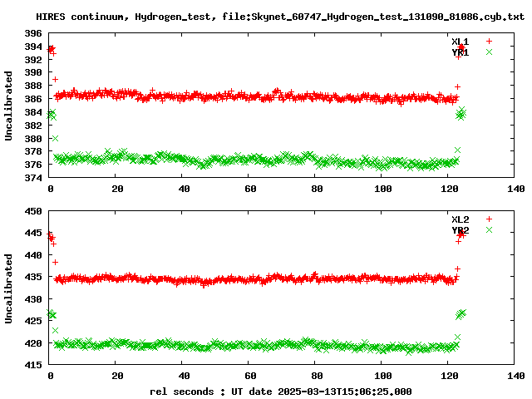
Task: Click the YR2 point near 423 at start
Action: tap(56, 330)
